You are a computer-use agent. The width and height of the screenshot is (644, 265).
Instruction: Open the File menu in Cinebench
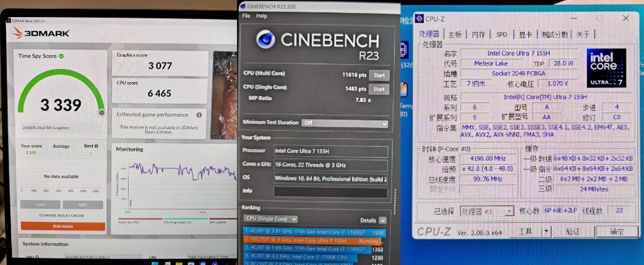(246, 16)
